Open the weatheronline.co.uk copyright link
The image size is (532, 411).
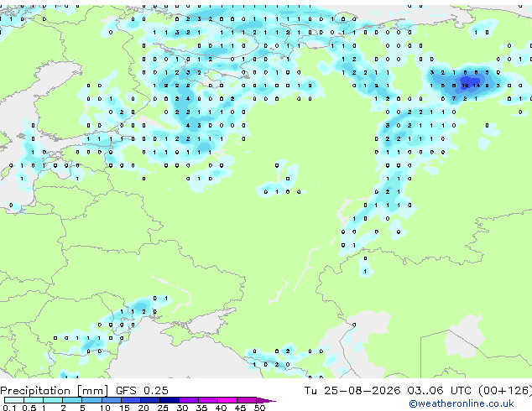click(x=461, y=403)
